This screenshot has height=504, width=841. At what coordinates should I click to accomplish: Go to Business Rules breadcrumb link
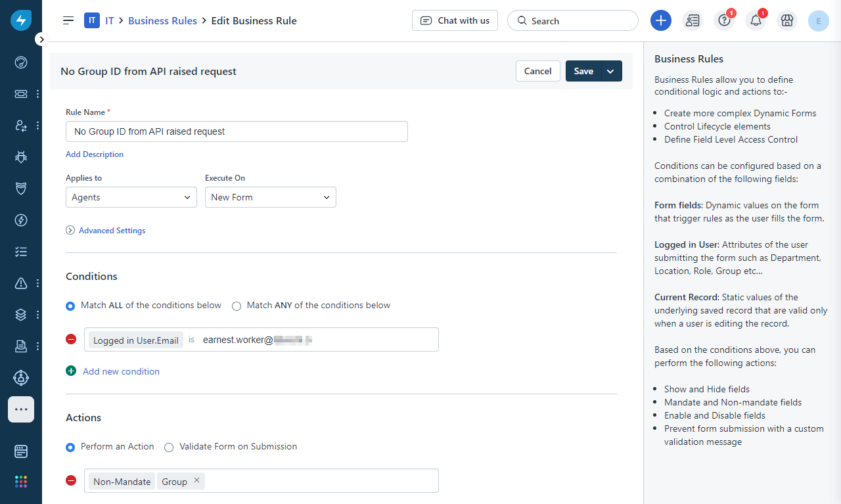[x=162, y=20]
